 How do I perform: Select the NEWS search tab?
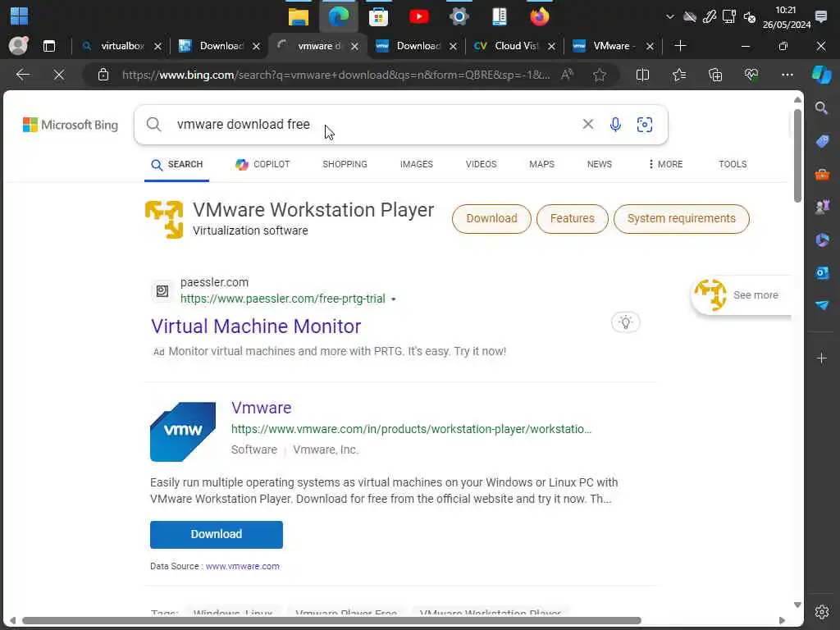599,164
